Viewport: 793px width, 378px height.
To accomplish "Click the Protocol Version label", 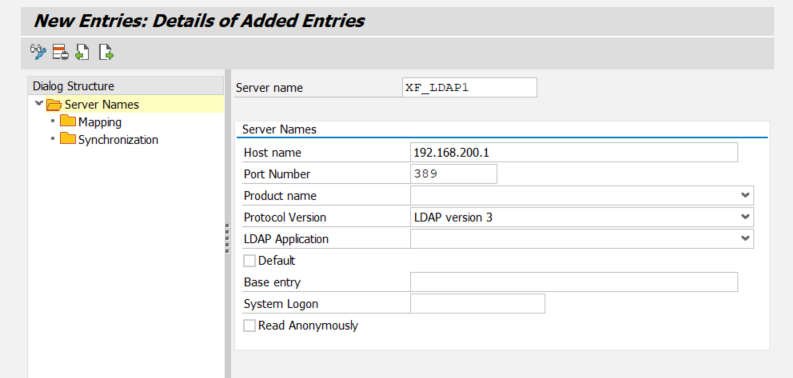I will [285, 218].
